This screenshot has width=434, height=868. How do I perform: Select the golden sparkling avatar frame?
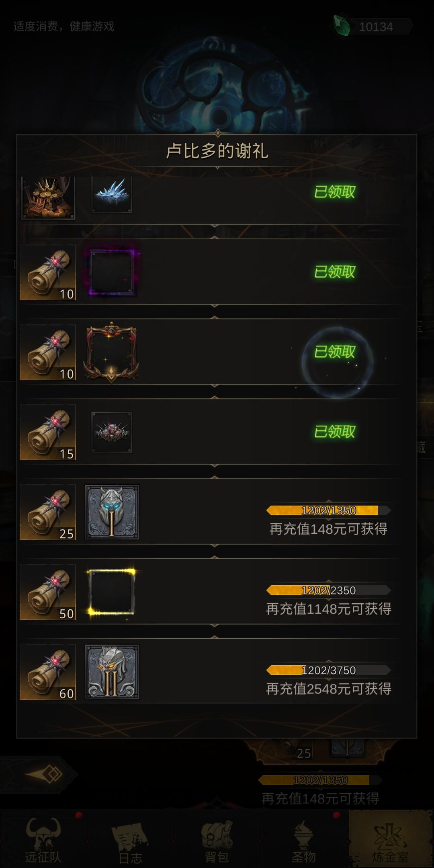click(112, 592)
